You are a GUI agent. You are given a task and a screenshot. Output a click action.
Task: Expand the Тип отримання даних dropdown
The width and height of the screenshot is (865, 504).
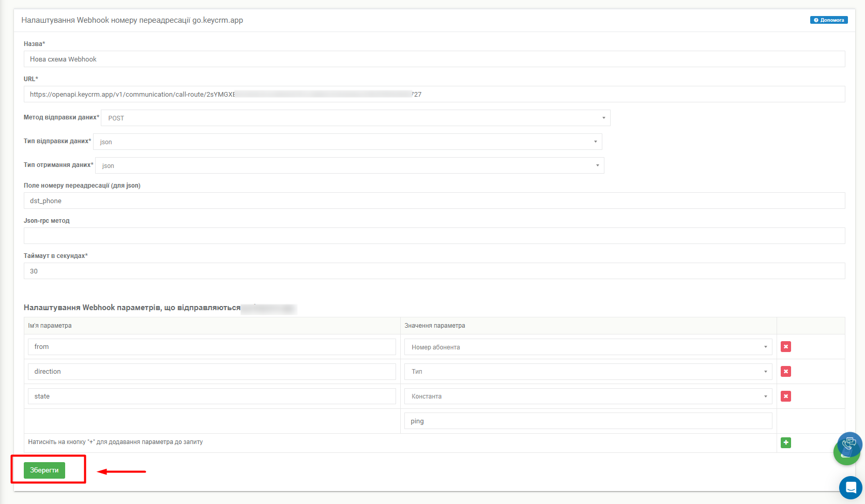[350, 165]
